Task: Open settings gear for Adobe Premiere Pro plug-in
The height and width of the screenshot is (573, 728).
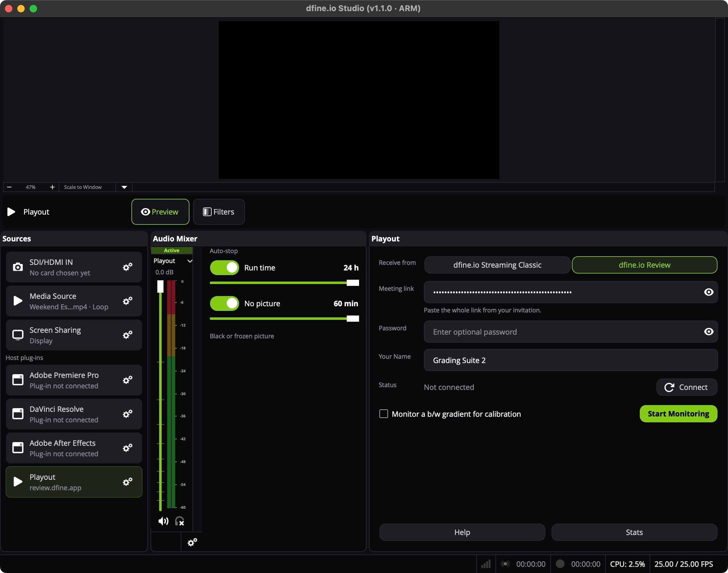Action: click(x=127, y=380)
